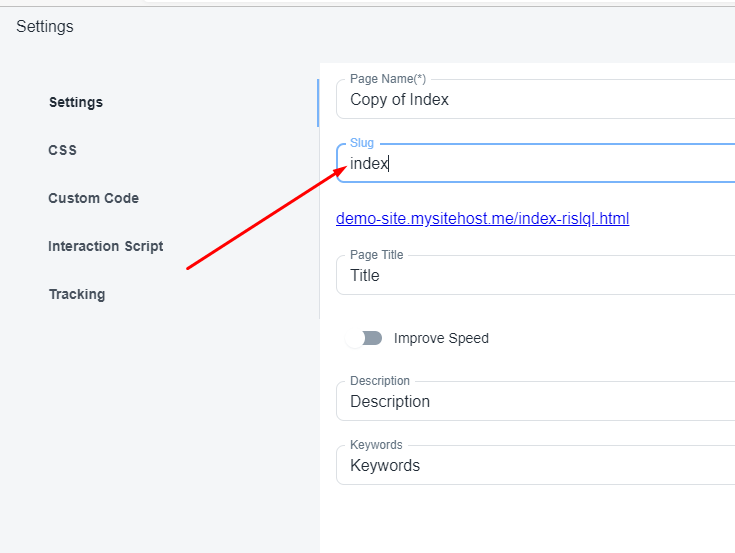Image resolution: width=735 pixels, height=553 pixels.
Task: Open the Settings tab in sidebar
Action: 76,102
